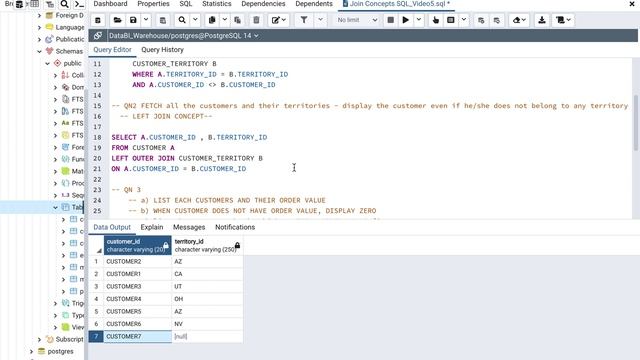Collapse the public schema node

[47, 64]
